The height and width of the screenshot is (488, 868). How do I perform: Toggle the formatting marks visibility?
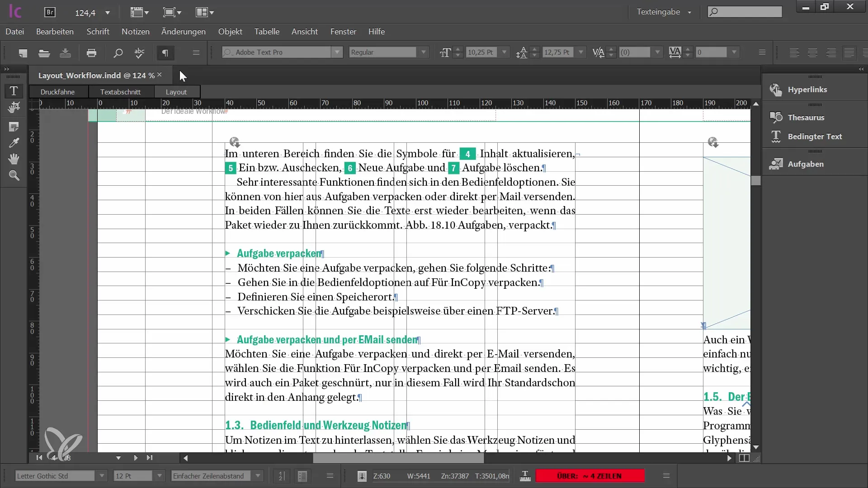pos(165,52)
